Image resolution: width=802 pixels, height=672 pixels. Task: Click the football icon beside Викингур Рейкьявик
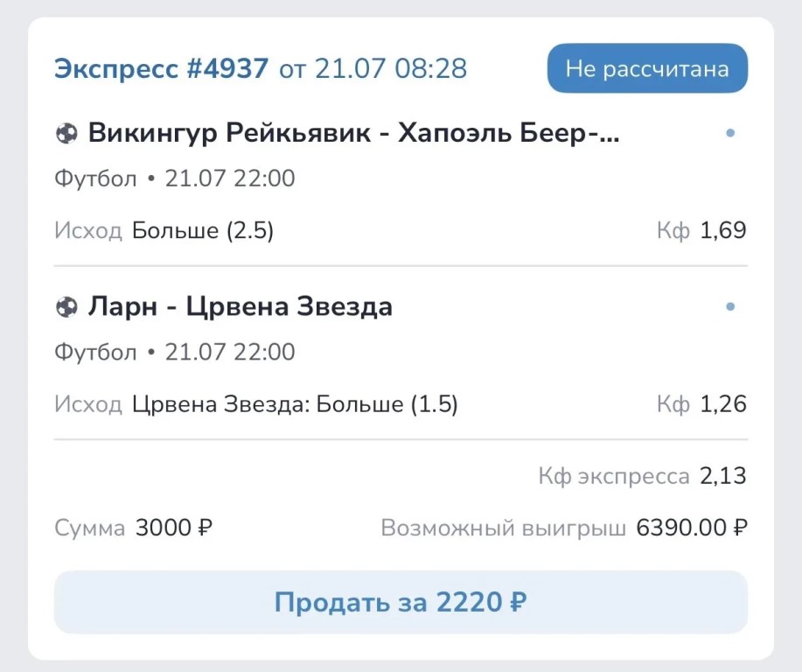point(66,134)
